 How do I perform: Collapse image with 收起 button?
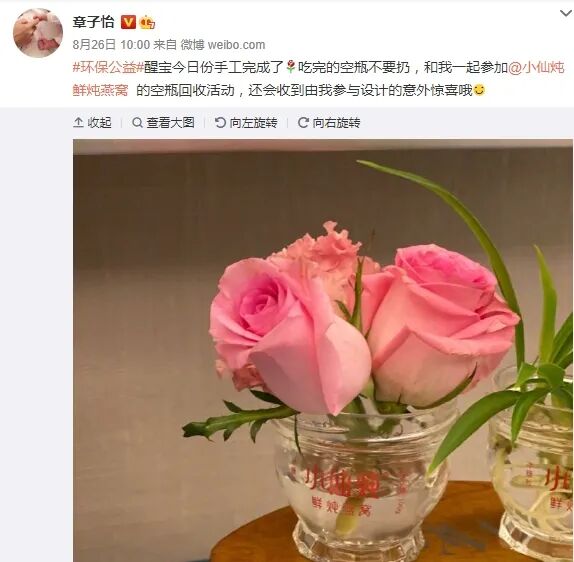tap(92, 122)
